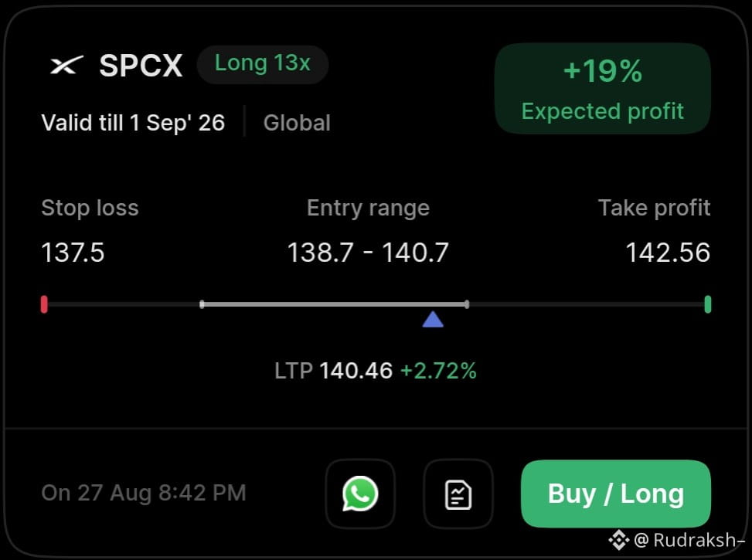Click the entry range 138.7 - 140.7

click(368, 253)
